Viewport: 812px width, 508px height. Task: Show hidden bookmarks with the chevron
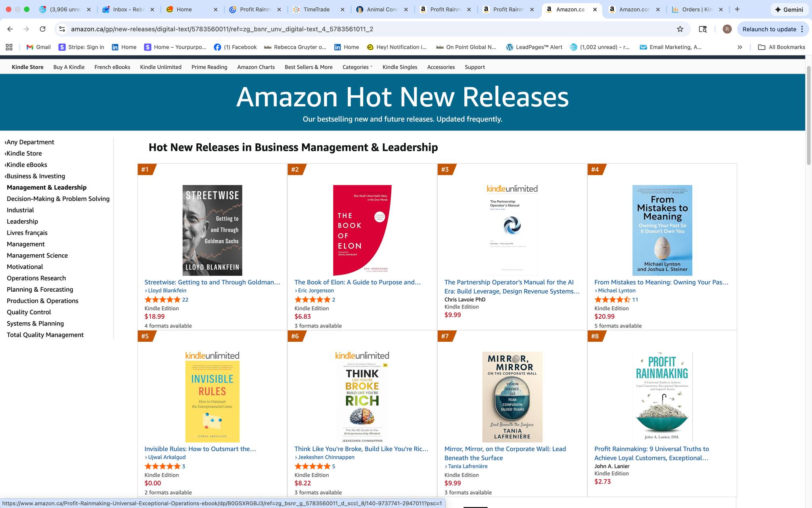tap(739, 47)
